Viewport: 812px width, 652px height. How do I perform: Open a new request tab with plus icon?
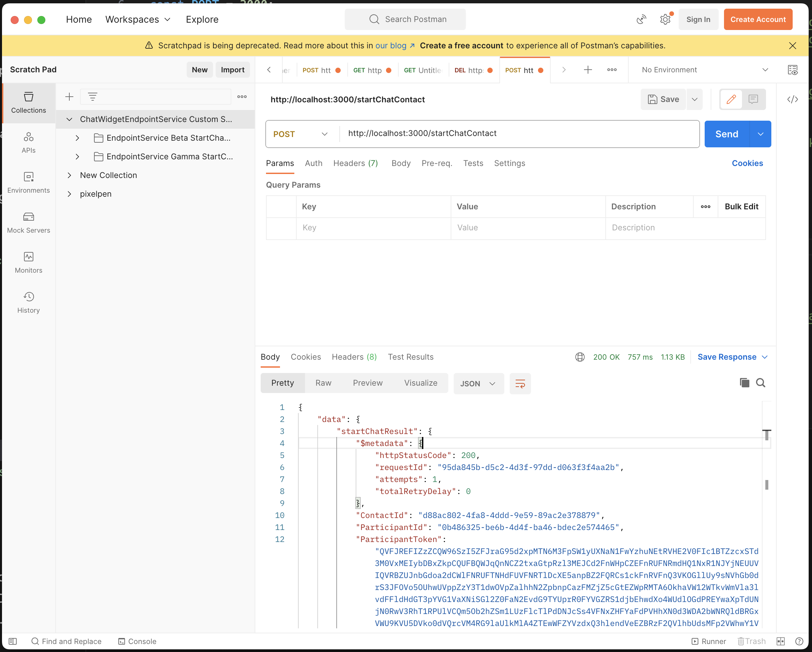click(588, 70)
